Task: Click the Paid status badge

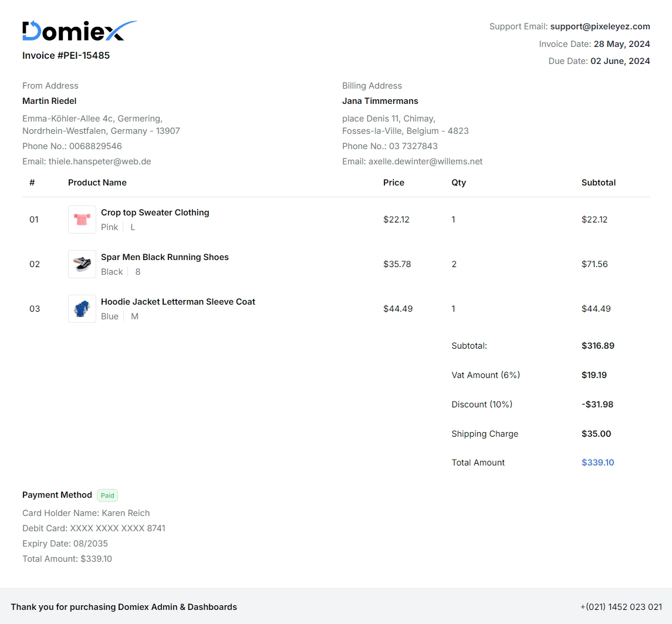Action: [x=107, y=495]
